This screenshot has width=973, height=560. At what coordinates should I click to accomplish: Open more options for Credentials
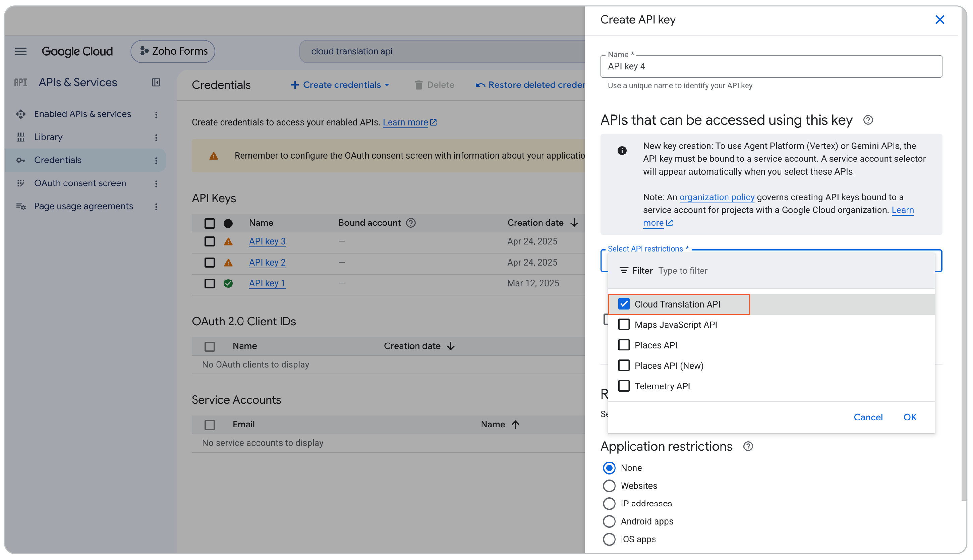[156, 160]
